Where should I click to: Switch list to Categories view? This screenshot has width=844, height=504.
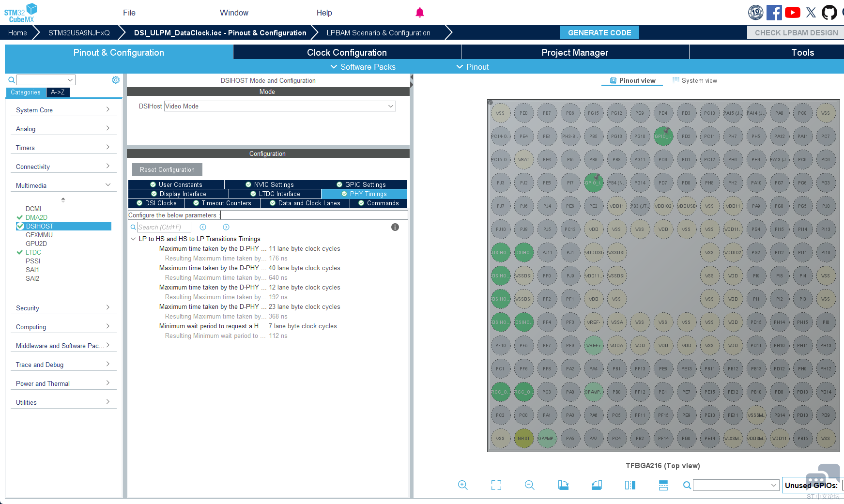click(x=26, y=92)
